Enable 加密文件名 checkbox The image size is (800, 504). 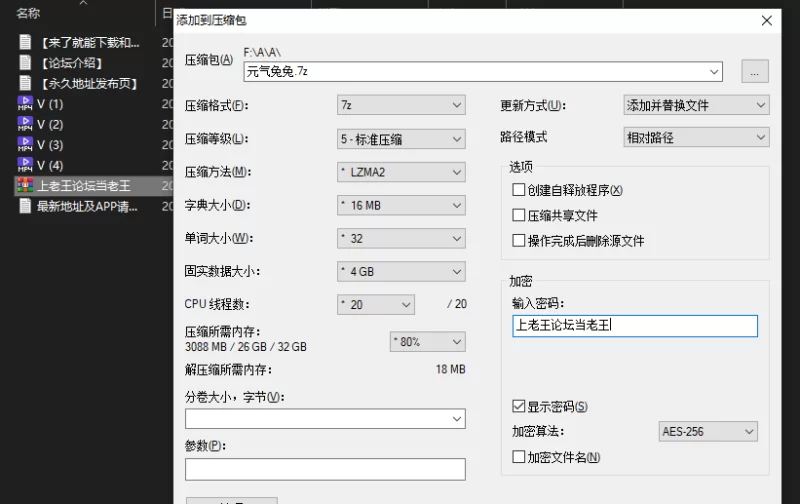pyautogui.click(x=518, y=457)
